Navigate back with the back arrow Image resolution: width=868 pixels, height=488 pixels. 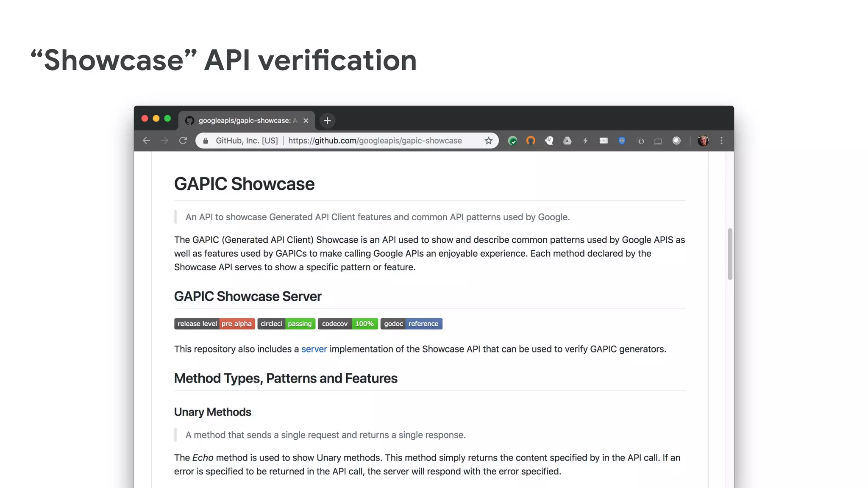coord(147,141)
